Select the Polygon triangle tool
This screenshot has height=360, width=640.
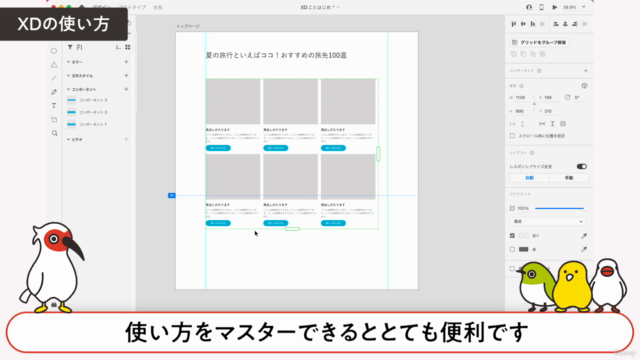click(x=54, y=64)
